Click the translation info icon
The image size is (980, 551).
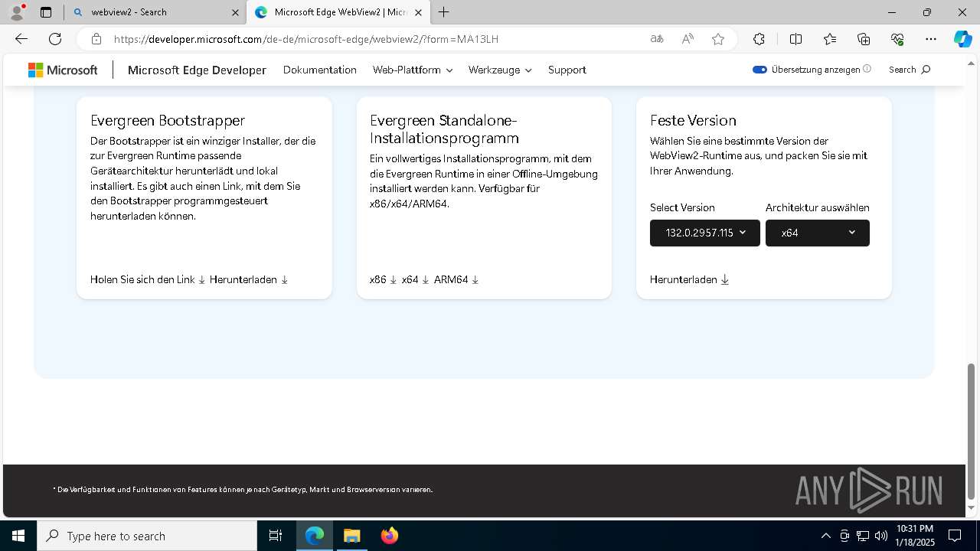pos(867,69)
